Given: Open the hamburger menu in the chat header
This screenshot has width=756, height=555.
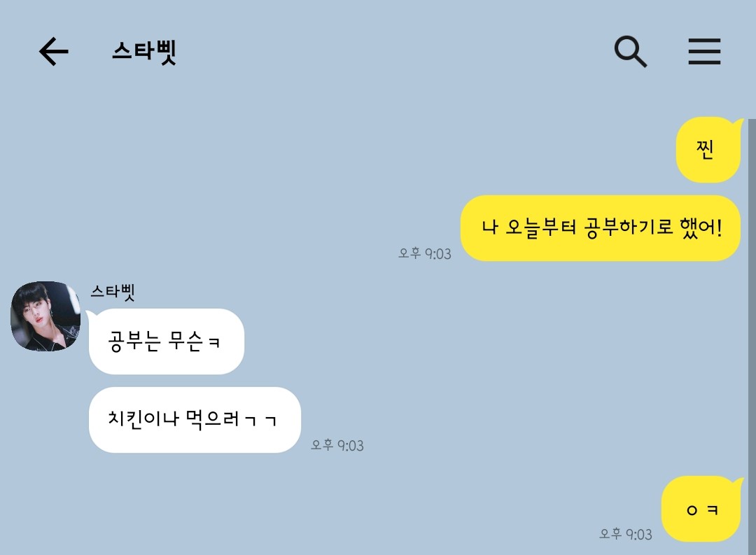Looking at the screenshot, I should point(704,51).
